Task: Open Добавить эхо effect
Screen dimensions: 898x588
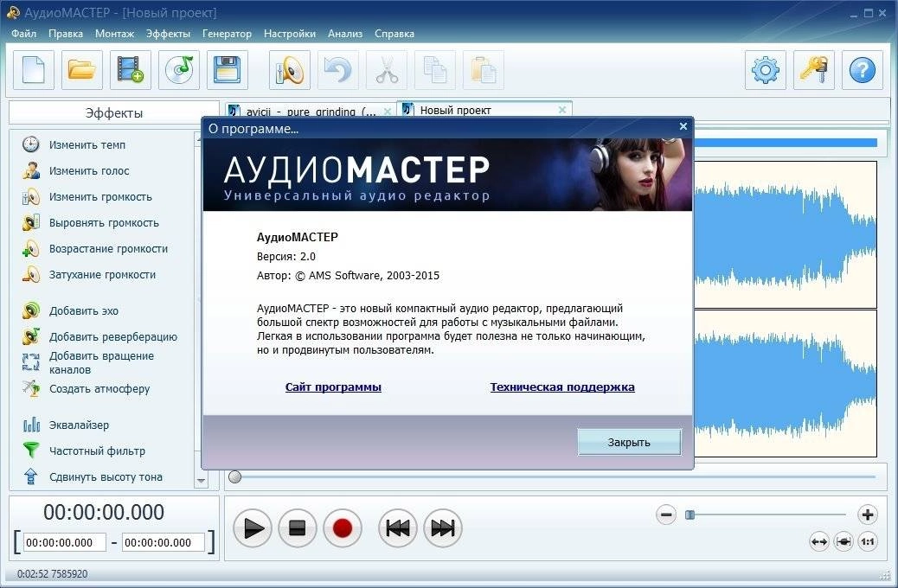Action: click(70, 311)
